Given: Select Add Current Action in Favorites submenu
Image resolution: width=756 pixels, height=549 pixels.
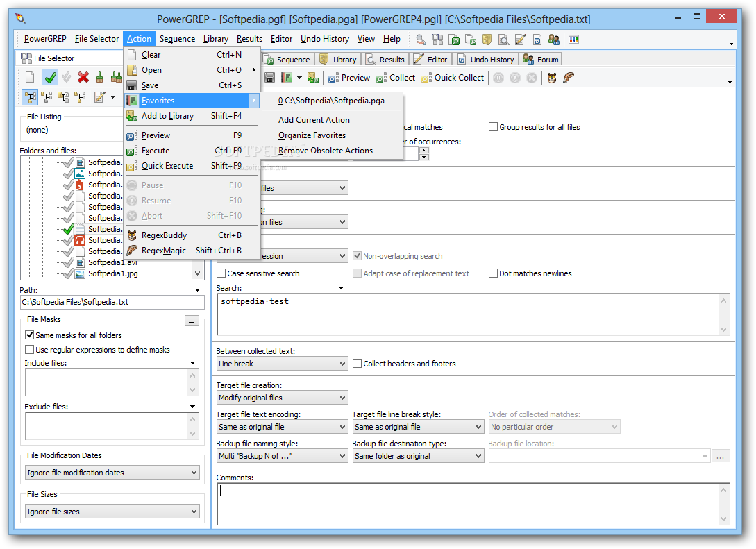Looking at the screenshot, I should click(x=332, y=120).
